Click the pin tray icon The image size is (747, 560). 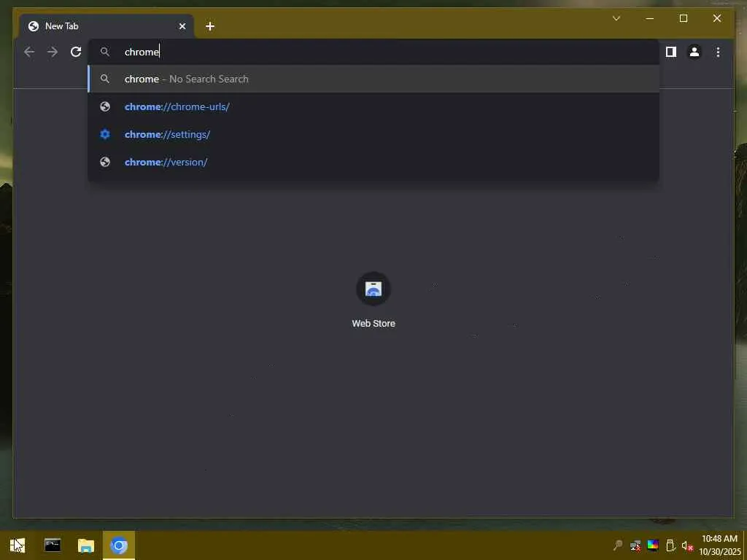(x=618, y=545)
